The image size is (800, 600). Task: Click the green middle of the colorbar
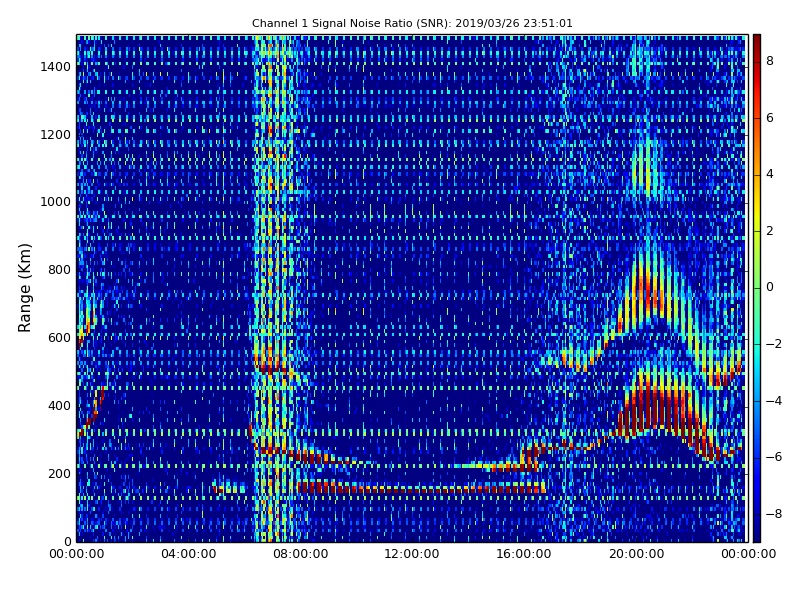coord(757,288)
